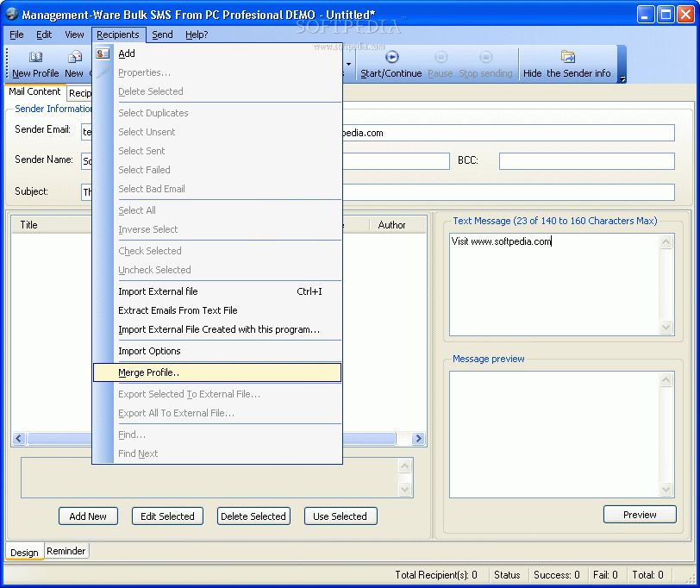Open the Send menu
Viewport: 700px width, 588px height.
(x=162, y=34)
